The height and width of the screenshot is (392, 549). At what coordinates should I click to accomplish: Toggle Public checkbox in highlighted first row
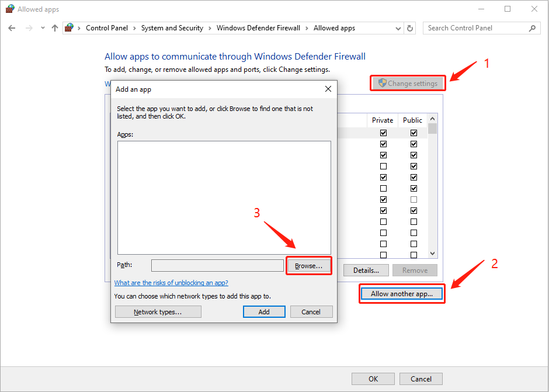tap(414, 133)
